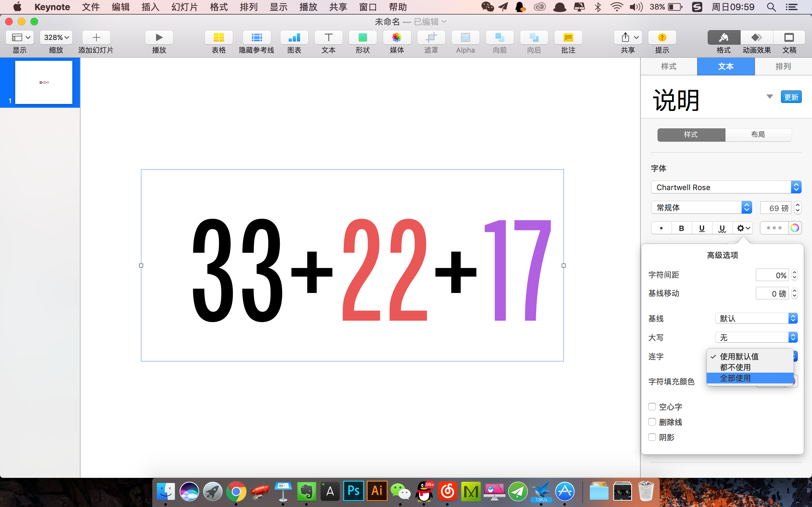Viewport: 812px width, 507px height.
Task: Click the Text box (文本) toolbar icon
Action: (x=328, y=38)
